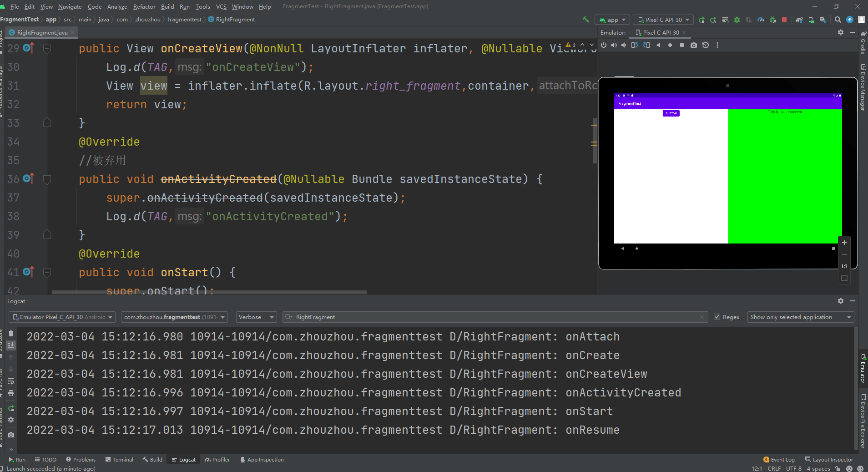Stop the running app with red square
The image size is (868, 472).
pos(784,20)
